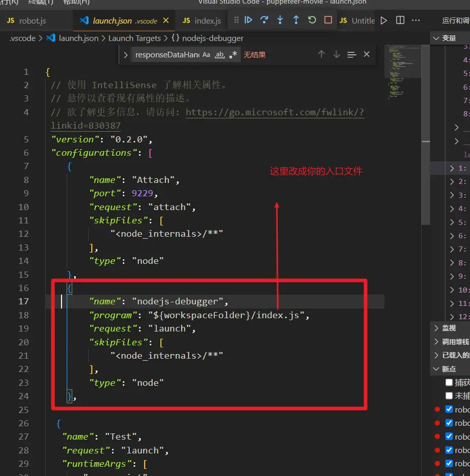Open the go.microsoft.com fwlink URL

[275, 112]
